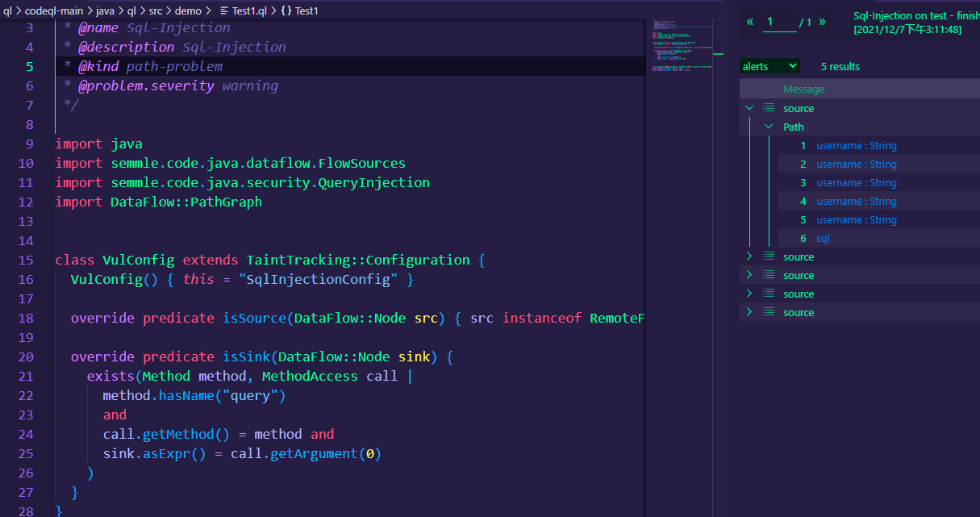Edit the results page number field
Image resolution: width=980 pixels, height=517 pixels.
point(779,22)
